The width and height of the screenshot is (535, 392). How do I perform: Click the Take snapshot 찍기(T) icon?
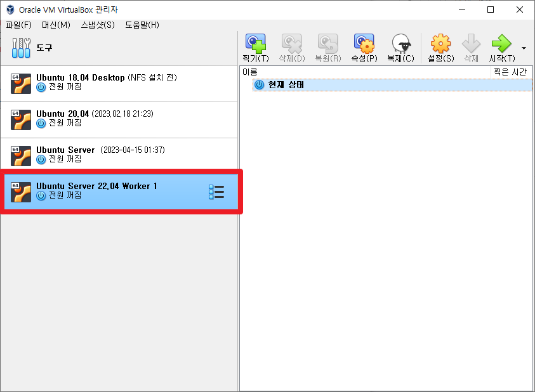[x=256, y=43]
